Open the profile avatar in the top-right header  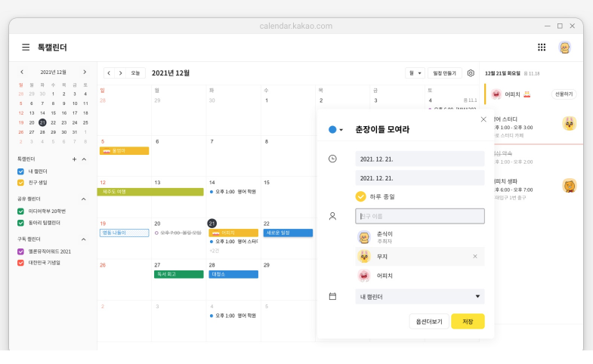tap(564, 48)
